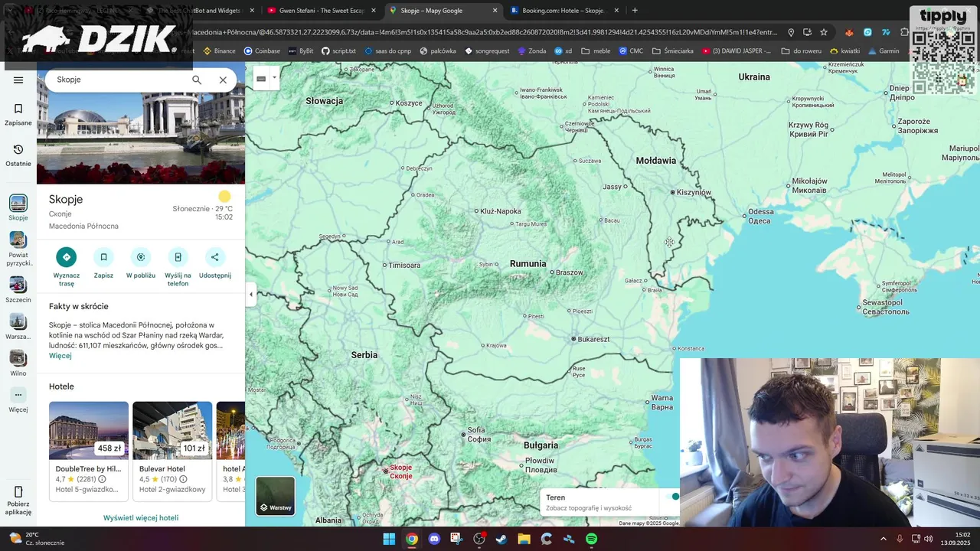Expand facts text with Więcej link
The height and width of the screenshot is (551, 980).
(60, 356)
